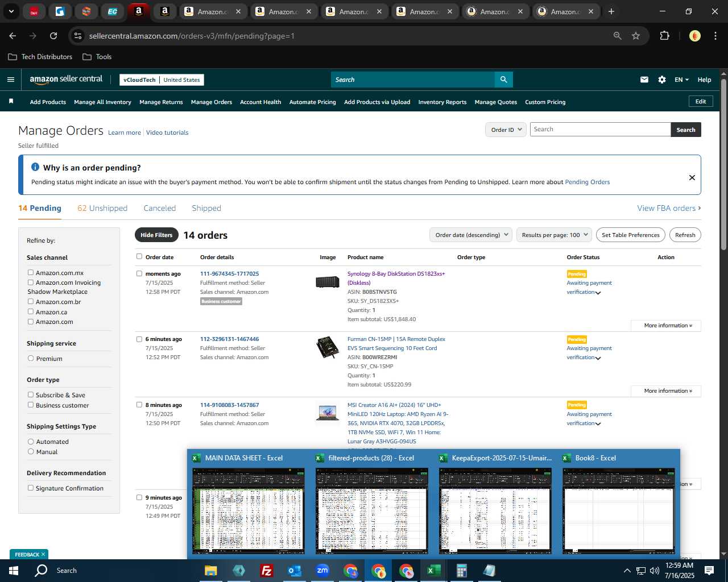Open the Order date (descending) sort dropdown
This screenshot has height=582, width=728.
tap(471, 235)
